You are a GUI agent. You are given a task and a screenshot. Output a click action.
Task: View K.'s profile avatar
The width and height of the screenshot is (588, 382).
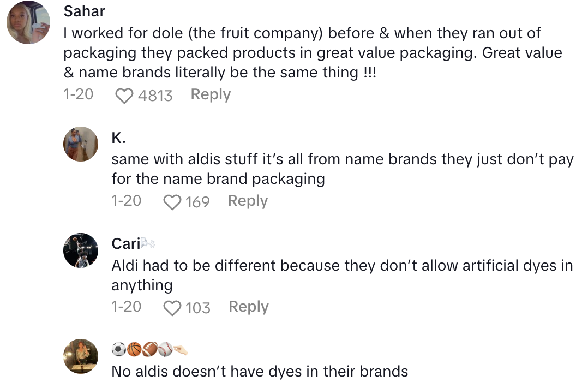(x=81, y=145)
